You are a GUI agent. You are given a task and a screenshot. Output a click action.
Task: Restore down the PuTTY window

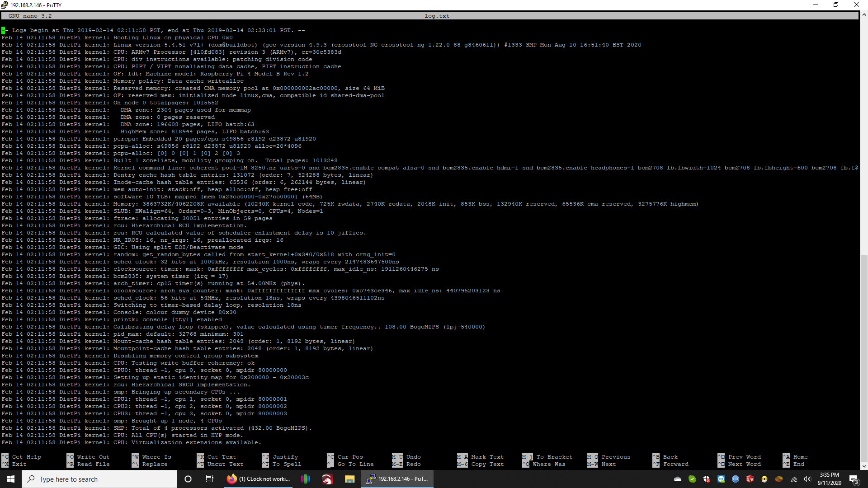click(x=836, y=5)
